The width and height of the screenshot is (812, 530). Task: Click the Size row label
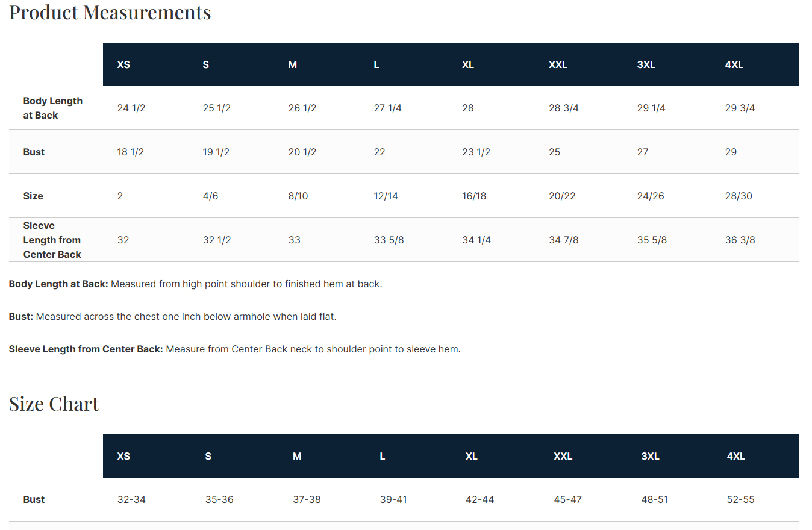pos(33,196)
